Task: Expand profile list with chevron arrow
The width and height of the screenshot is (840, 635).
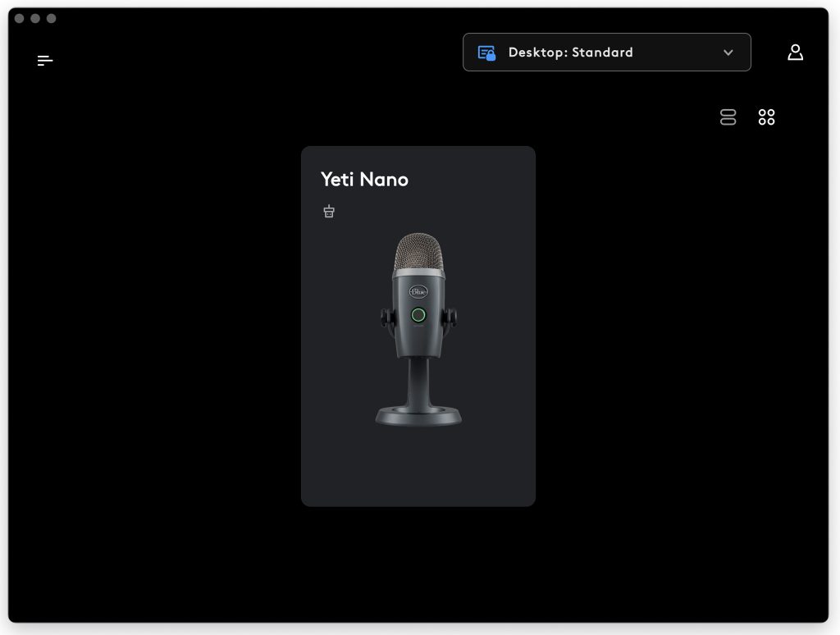Action: click(x=728, y=53)
